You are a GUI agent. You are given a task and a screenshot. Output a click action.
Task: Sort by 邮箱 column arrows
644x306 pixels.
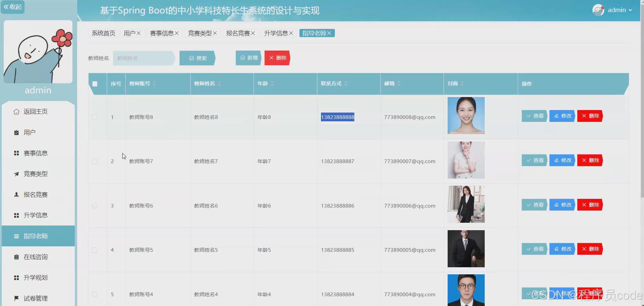coord(399,84)
